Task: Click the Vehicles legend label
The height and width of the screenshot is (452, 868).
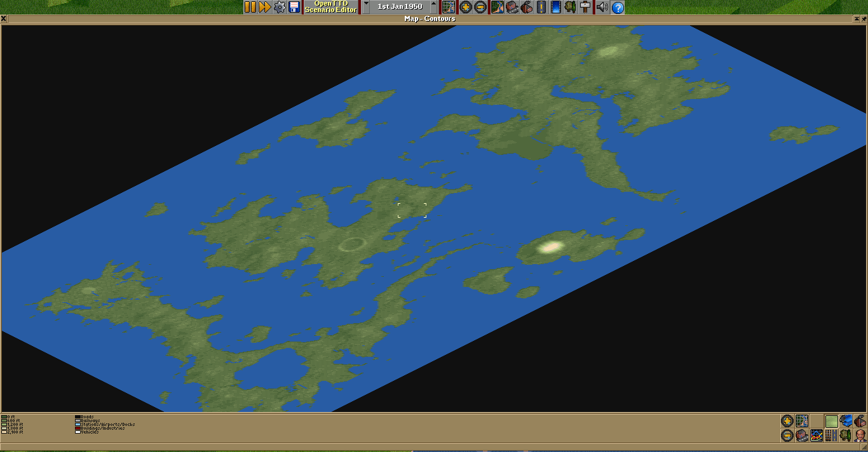Action: pos(90,432)
